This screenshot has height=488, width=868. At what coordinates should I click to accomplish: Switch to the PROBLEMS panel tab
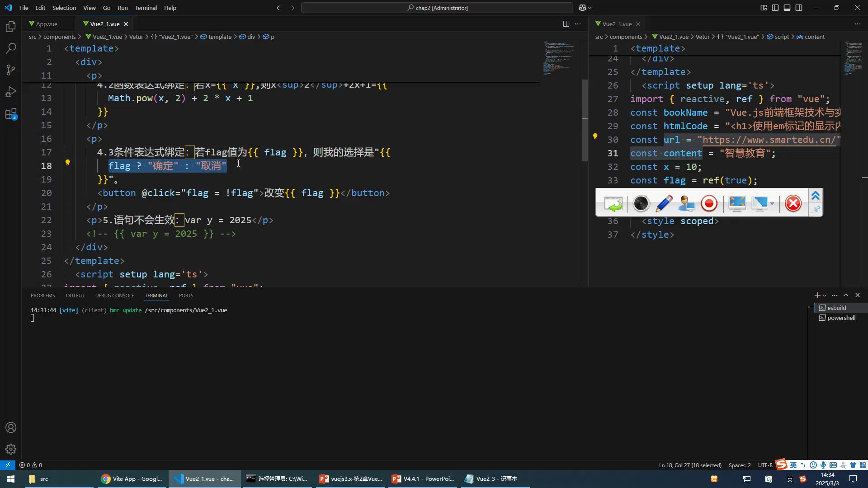tap(42, 296)
